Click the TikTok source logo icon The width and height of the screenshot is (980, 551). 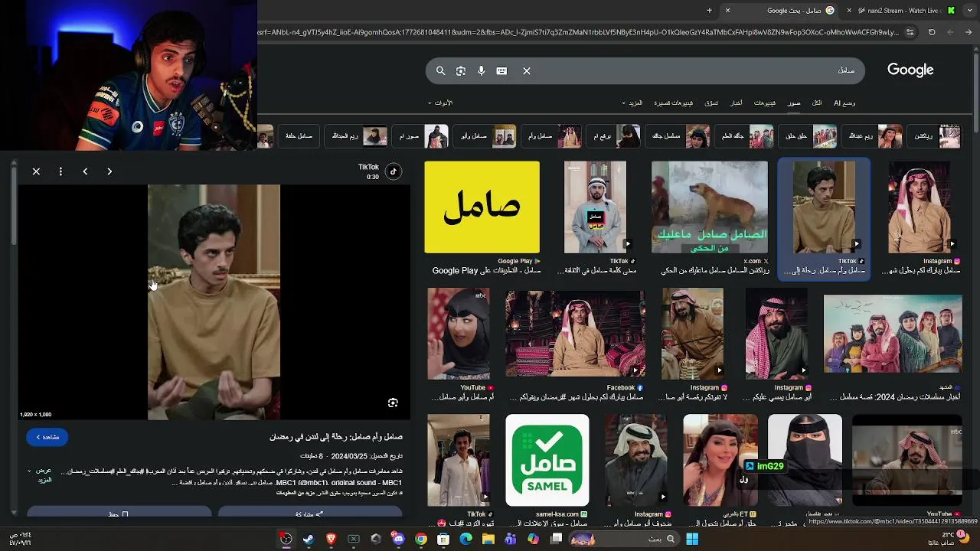393,171
